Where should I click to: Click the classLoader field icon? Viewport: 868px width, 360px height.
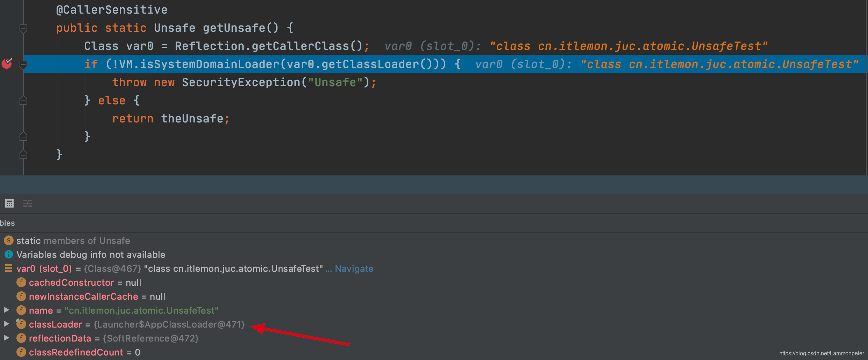(21, 324)
